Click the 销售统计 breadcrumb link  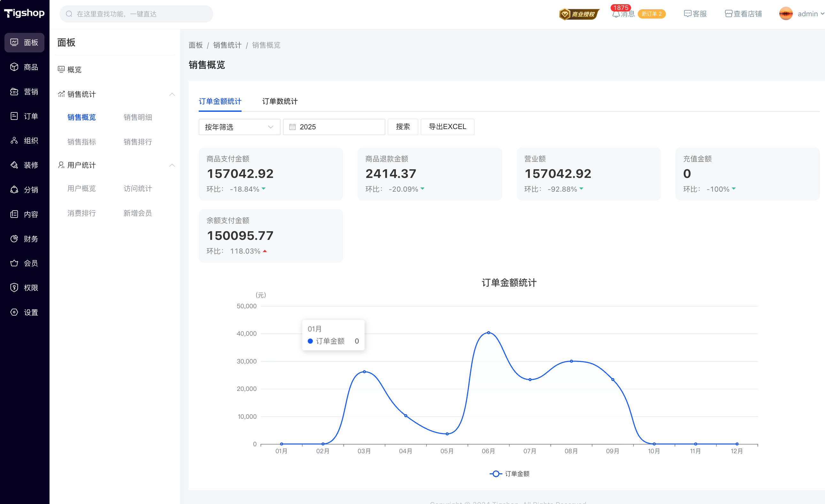(x=227, y=45)
